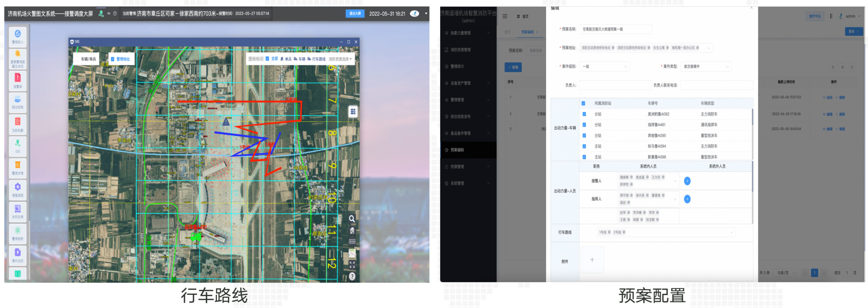This screenshot has width=868, height=308.
Task: Open 联动控制 in the left sidebar
Action: pos(18,102)
